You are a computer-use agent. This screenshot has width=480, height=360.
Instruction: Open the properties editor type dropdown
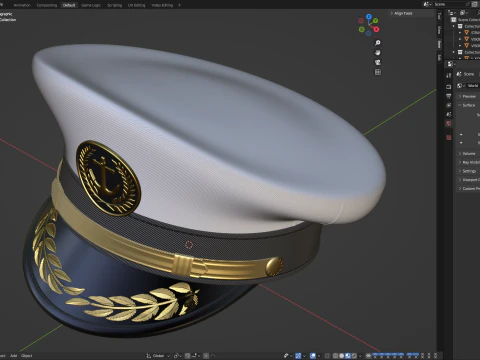pos(451,64)
